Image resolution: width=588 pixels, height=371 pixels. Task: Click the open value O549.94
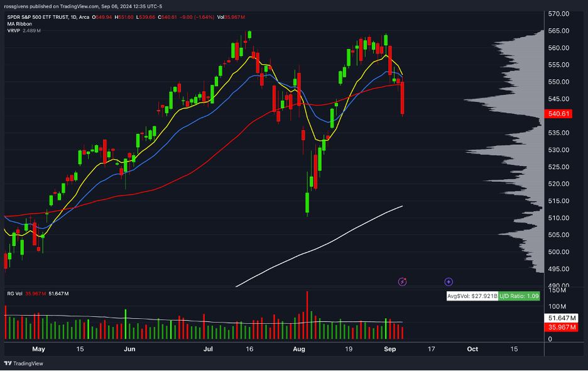pos(102,17)
